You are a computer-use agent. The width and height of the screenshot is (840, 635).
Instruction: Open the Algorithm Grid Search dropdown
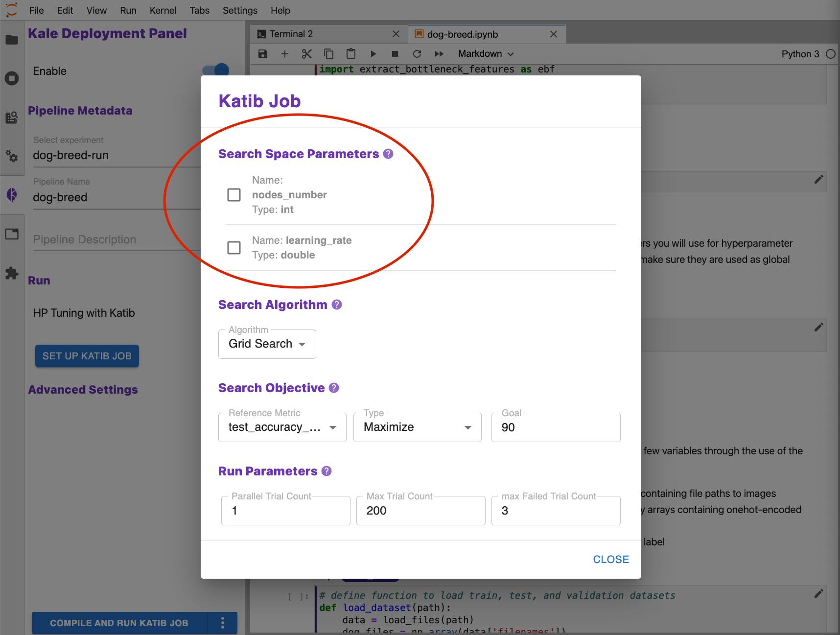[267, 344]
